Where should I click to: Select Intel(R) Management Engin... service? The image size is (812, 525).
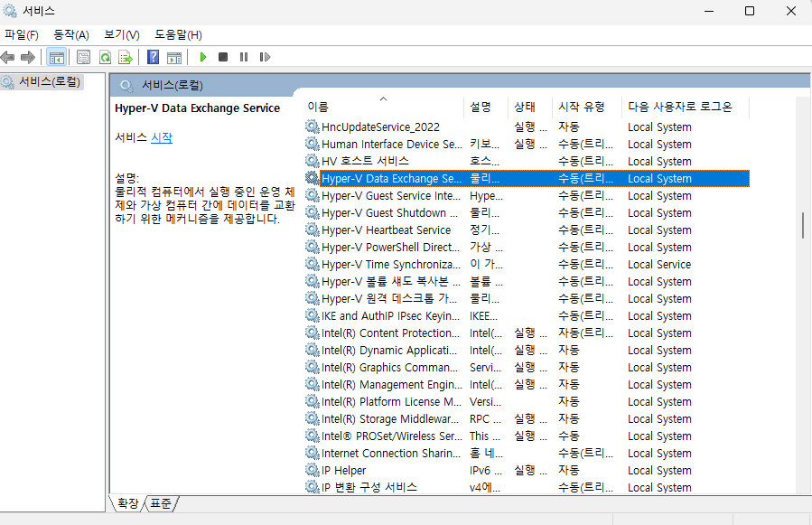pos(392,384)
